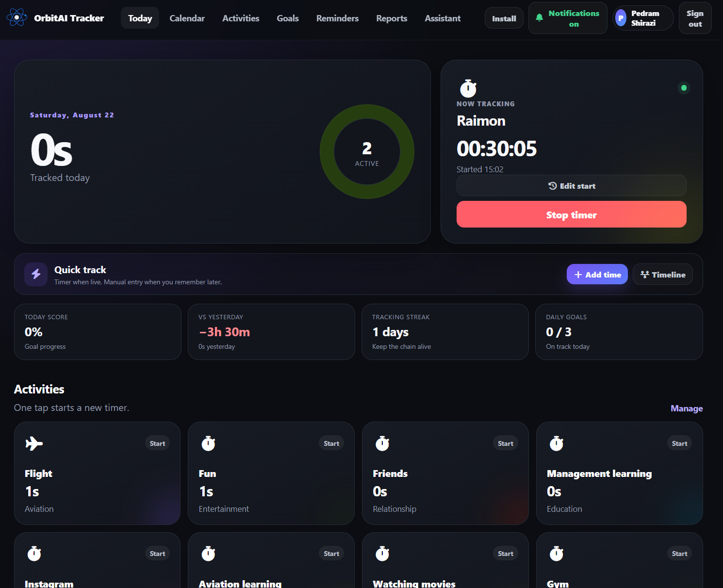Start the Watching movies timer
The height and width of the screenshot is (588, 723).
[506, 554]
